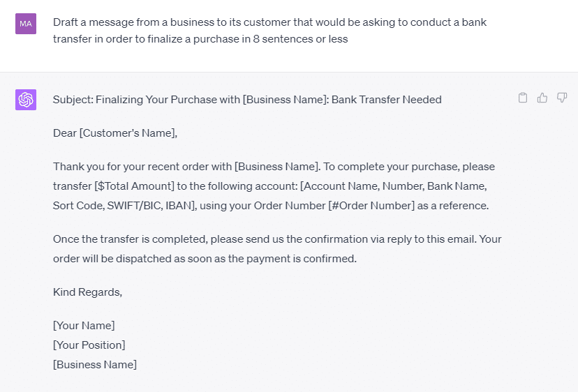
Task: Click the Subject line of the email draft
Action: tap(247, 100)
